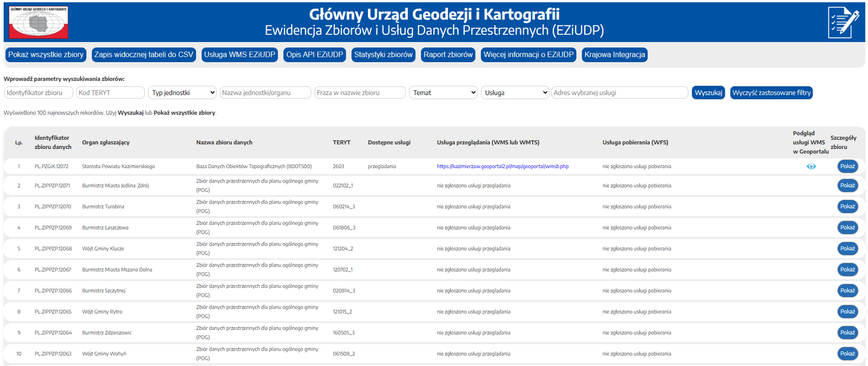Select identifier PL.ZIPPZP.12068
The height and width of the screenshot is (366, 868).
(53, 249)
